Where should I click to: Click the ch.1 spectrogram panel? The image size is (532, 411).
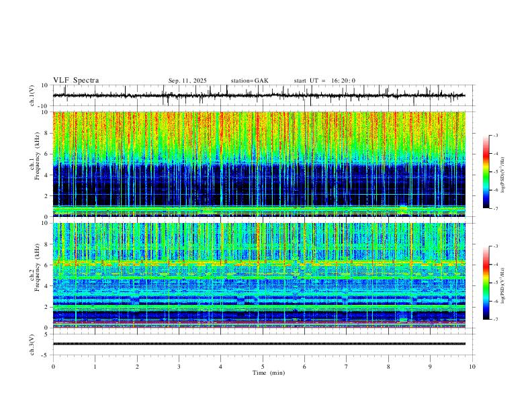(x=259, y=164)
